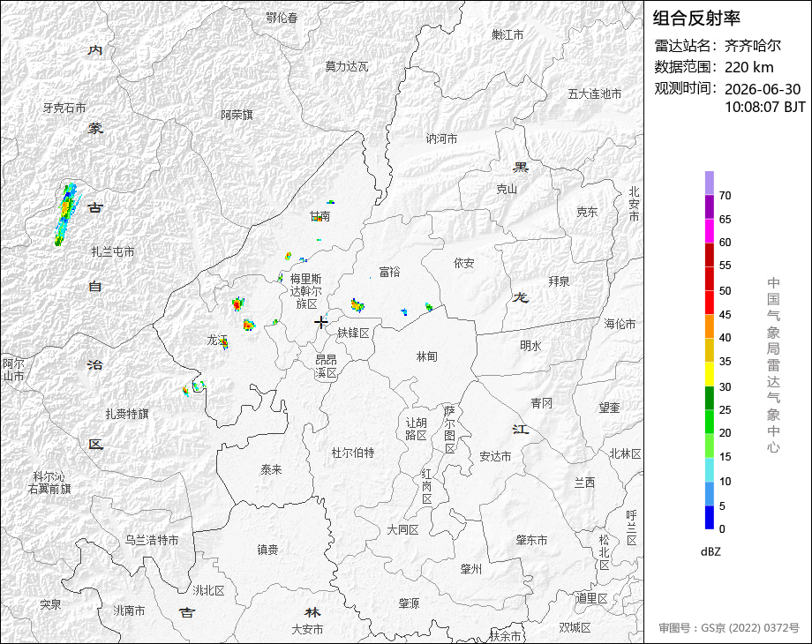812x644 pixels.
Task: Click the approval number GS京 (2022) 0372号
Action: tap(750, 628)
